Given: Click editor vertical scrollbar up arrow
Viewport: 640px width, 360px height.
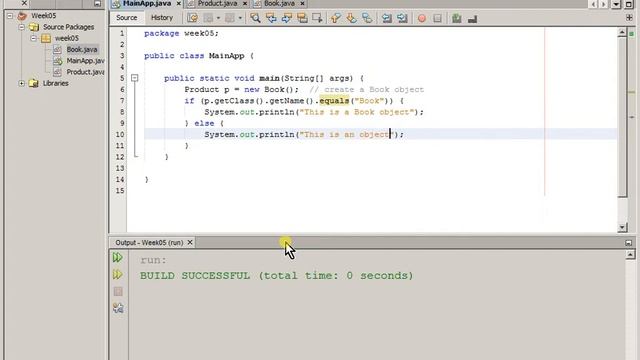Looking at the screenshot, I should 622,32.
